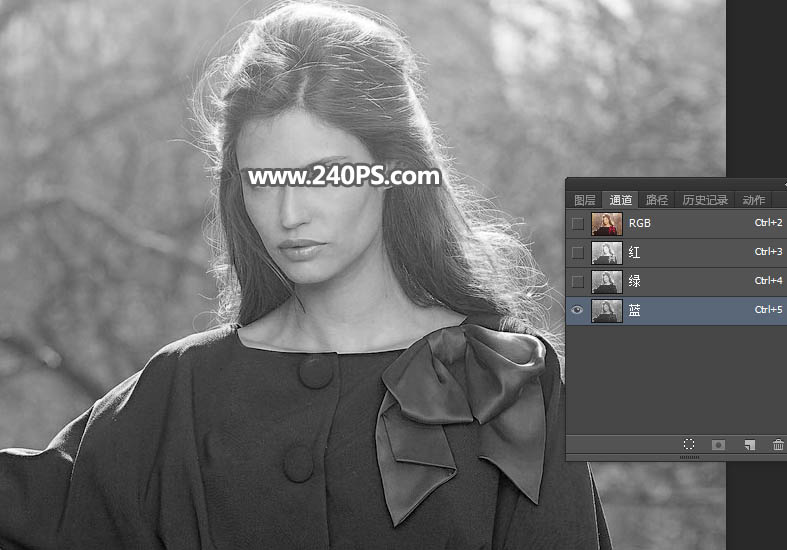Select the 蓝 channel name
The image size is (787, 550).
(x=634, y=310)
